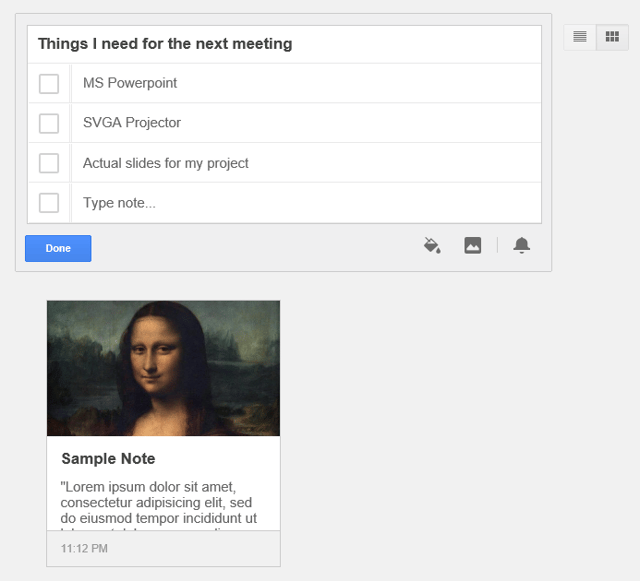Click the blue Done button
The height and width of the screenshot is (581, 640).
(58, 248)
